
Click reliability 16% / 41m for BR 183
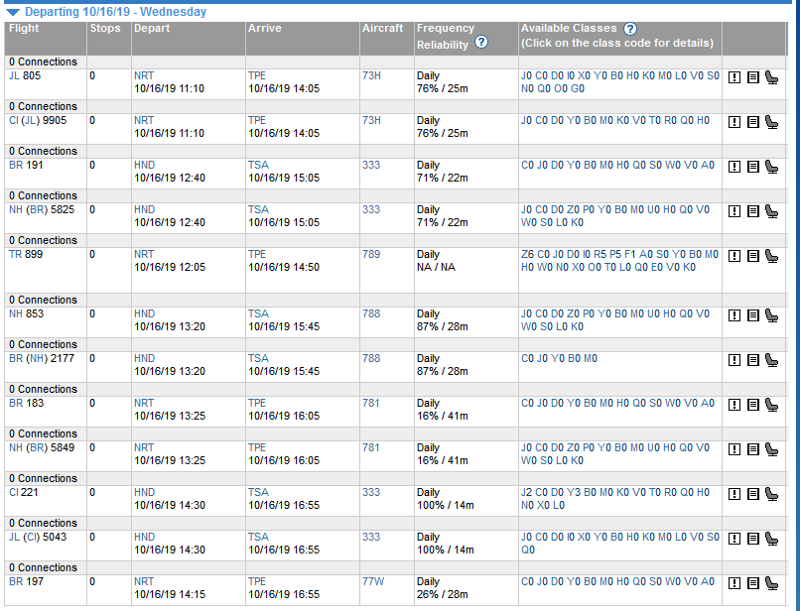pos(442,416)
